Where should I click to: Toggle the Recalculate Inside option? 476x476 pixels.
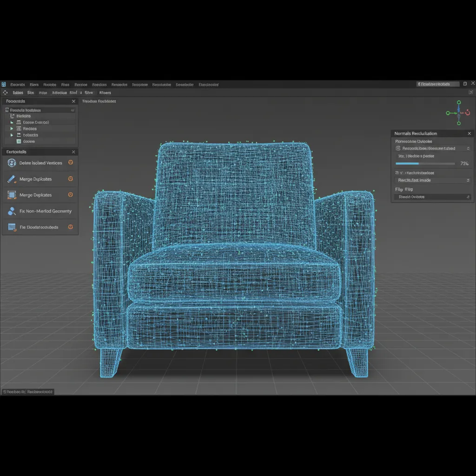pyautogui.click(x=398, y=148)
